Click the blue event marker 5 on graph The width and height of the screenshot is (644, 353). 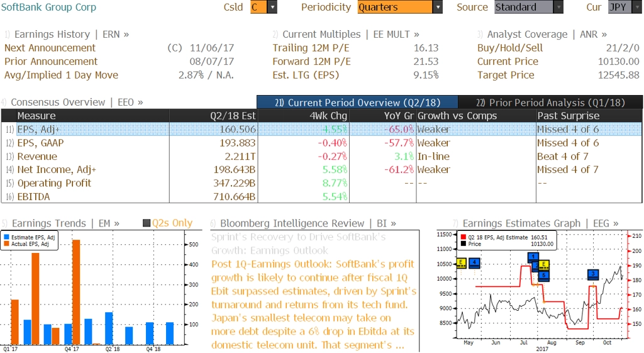coord(544,276)
